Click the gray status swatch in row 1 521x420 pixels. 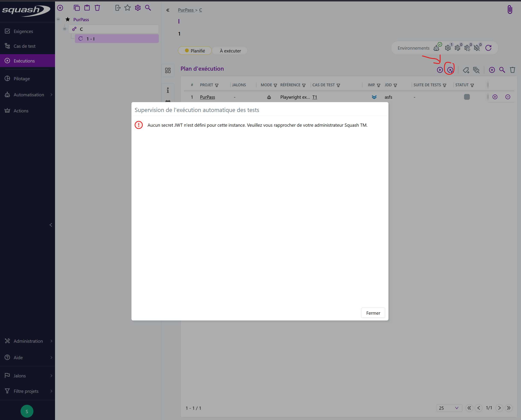click(467, 97)
